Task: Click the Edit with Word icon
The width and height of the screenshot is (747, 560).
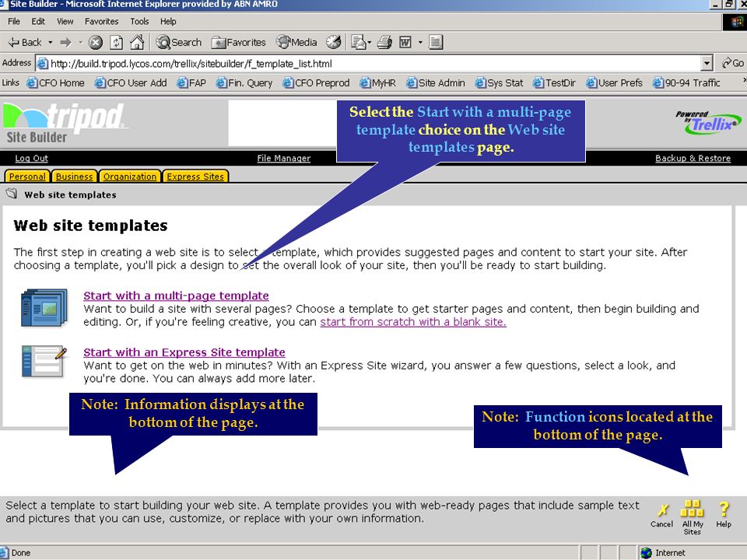Action: coord(405,42)
